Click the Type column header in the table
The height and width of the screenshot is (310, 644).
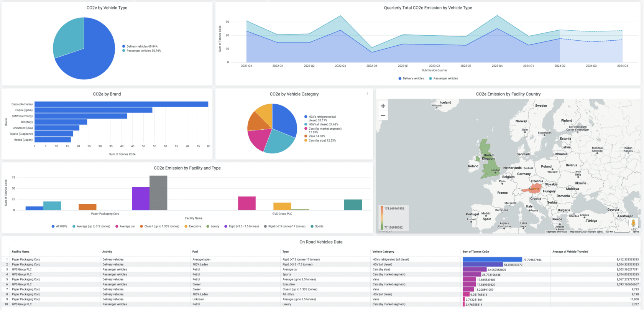(286, 252)
